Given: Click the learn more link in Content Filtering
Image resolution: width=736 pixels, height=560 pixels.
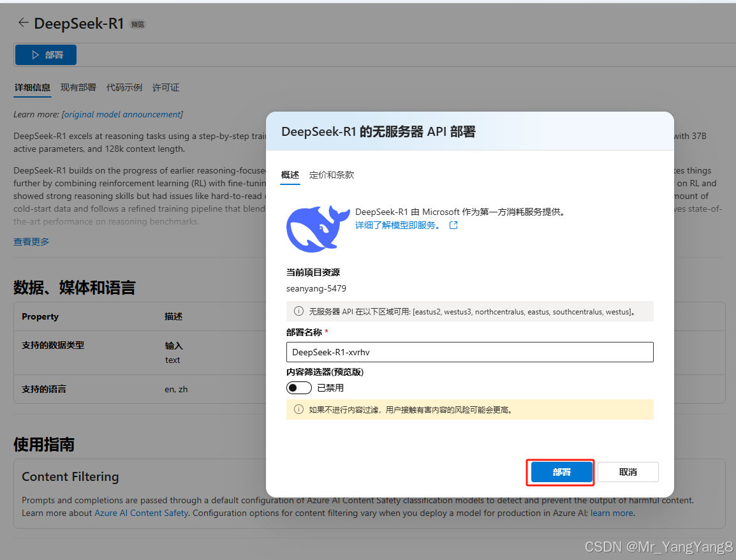Looking at the screenshot, I should point(612,513).
